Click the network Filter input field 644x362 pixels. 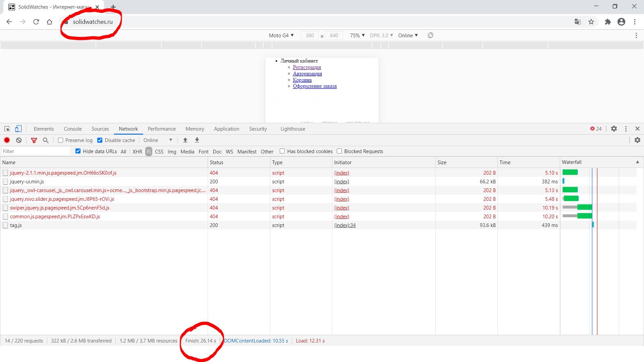tap(36, 151)
